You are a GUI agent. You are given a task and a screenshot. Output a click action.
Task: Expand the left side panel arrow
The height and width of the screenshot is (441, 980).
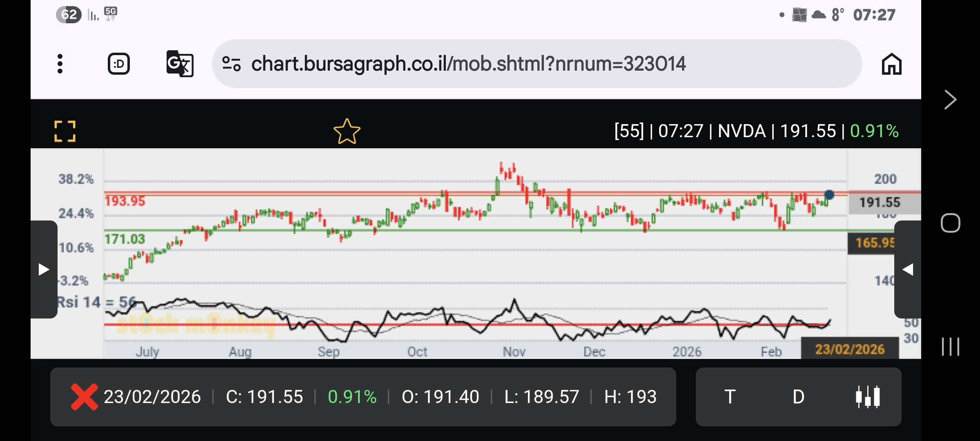[44, 269]
